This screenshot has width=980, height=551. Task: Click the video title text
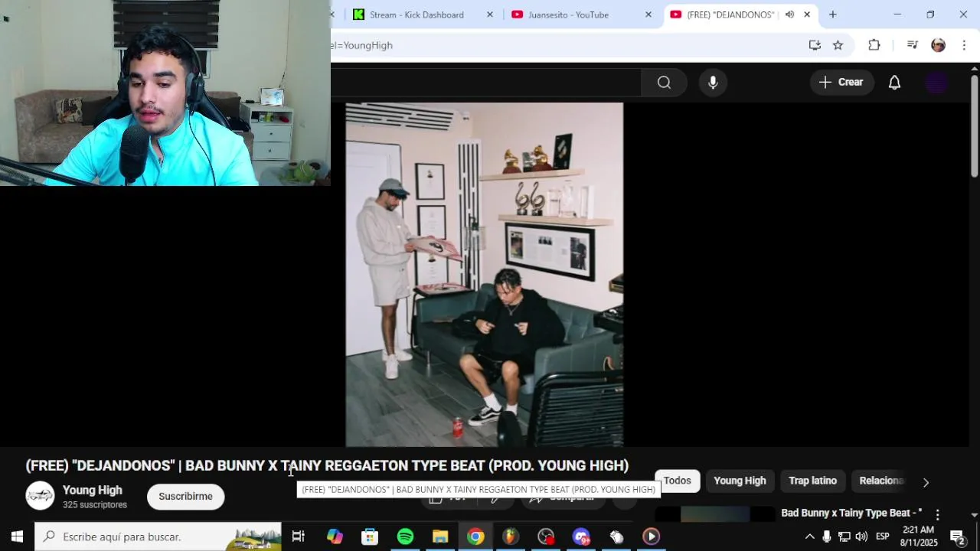[327, 465]
